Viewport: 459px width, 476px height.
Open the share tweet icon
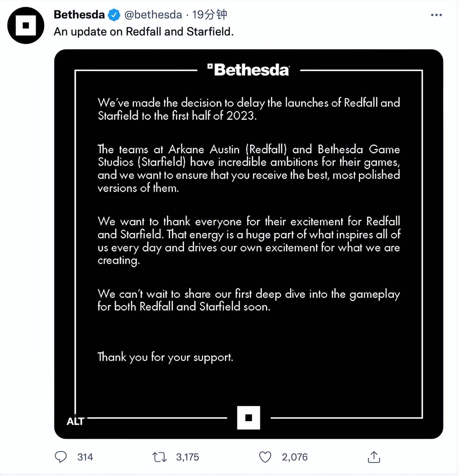(374, 457)
